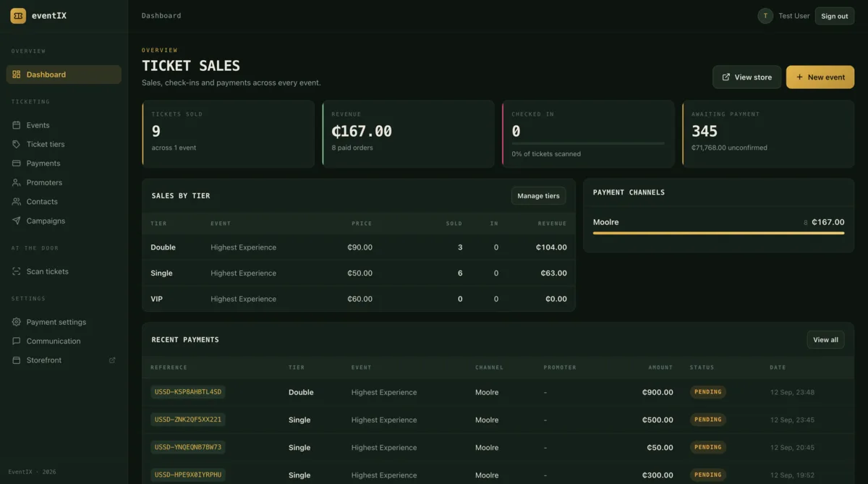The height and width of the screenshot is (484, 868).
Task: Navigate to Promoters
Action: (x=64, y=182)
